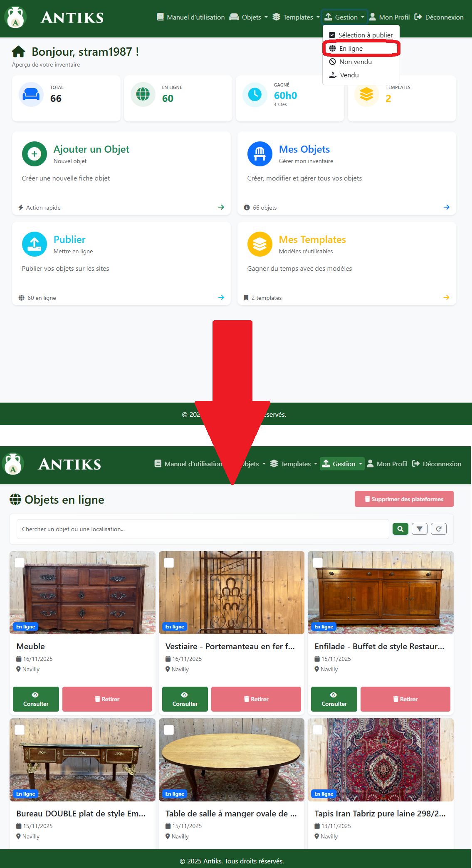Click Consulter on Enfilade Buffet card

[334, 699]
